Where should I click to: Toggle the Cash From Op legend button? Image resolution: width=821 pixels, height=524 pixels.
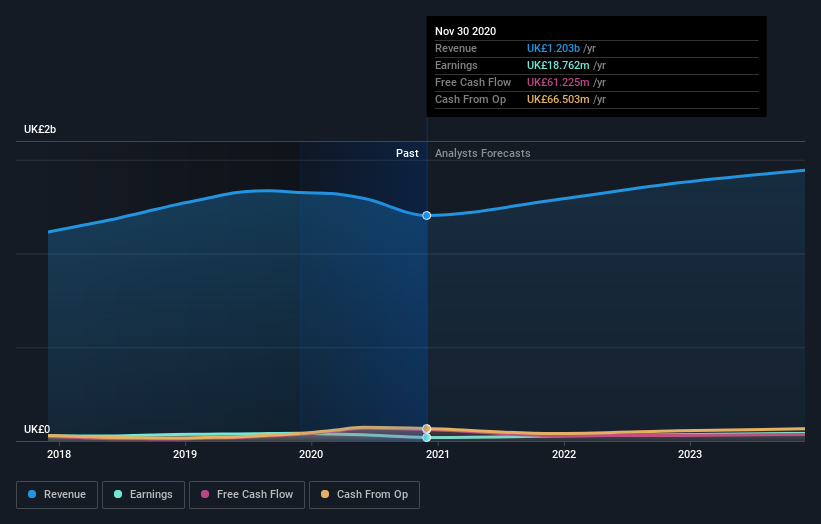pos(364,495)
